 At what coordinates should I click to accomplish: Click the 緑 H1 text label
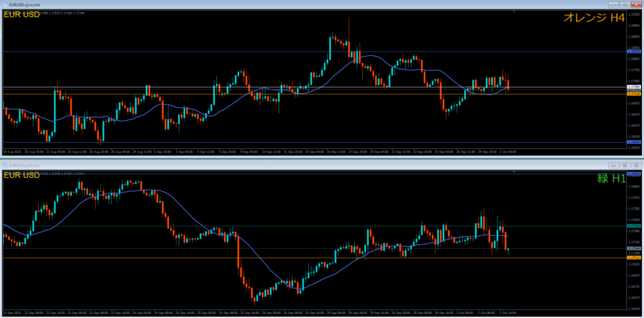click(x=611, y=179)
